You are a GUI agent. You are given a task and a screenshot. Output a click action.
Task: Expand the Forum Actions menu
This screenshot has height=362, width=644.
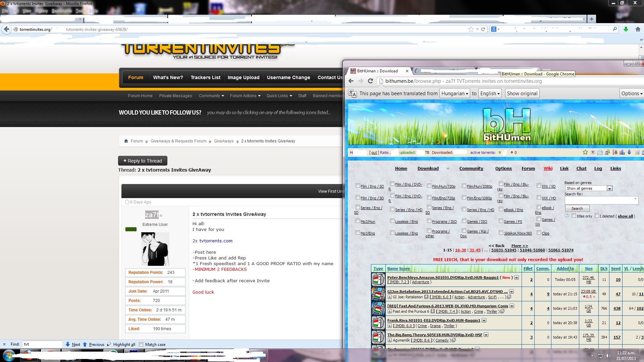point(245,96)
